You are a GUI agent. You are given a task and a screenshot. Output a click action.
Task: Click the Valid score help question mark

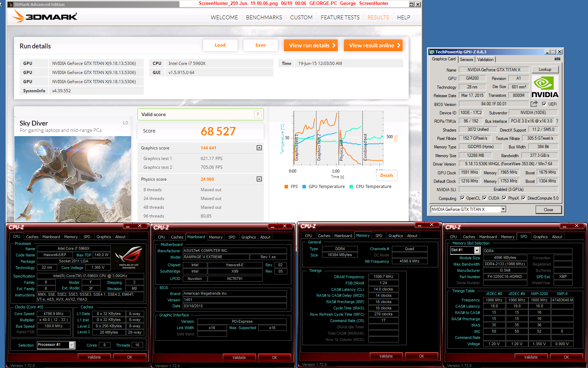258,114
